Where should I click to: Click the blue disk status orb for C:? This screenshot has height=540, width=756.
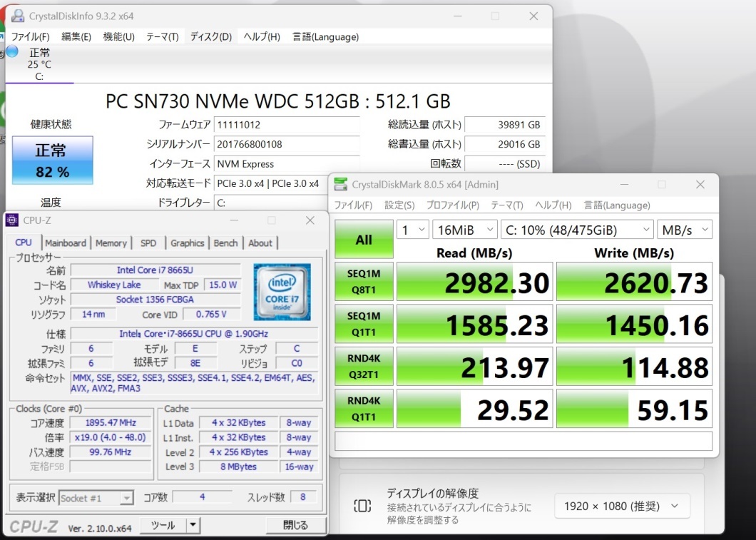12,51
